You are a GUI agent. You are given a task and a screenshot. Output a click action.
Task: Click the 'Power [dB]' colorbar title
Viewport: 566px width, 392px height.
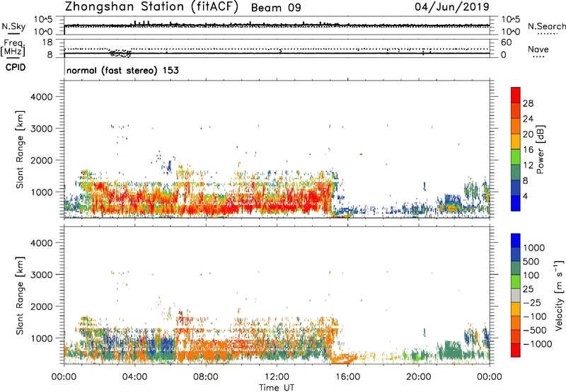(x=540, y=149)
